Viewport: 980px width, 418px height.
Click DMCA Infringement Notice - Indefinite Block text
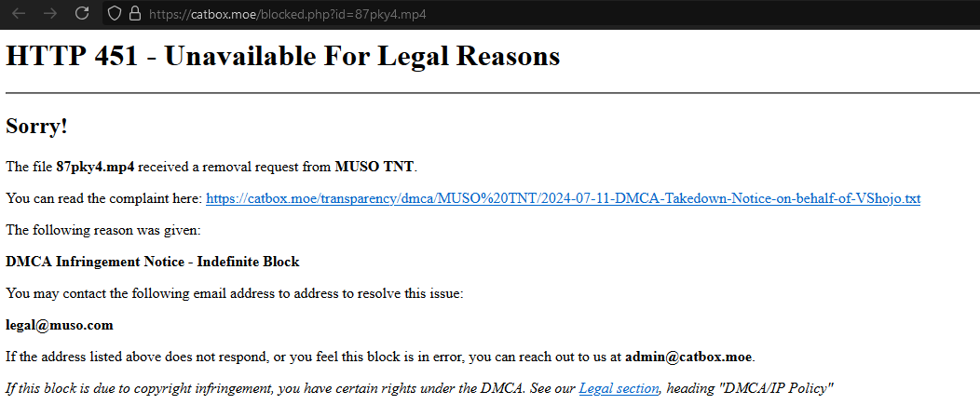(x=153, y=262)
